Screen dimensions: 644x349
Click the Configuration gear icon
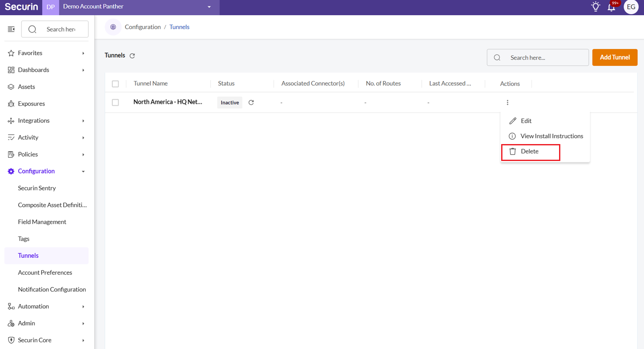click(11, 171)
